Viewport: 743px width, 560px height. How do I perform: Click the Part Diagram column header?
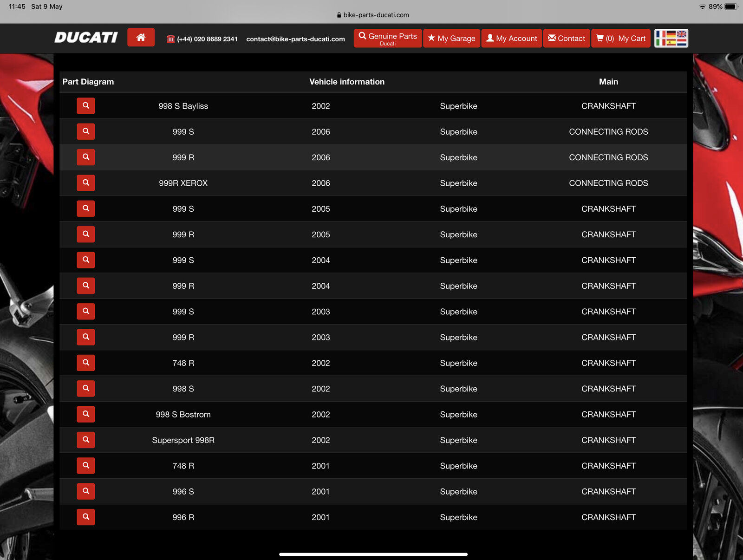pos(88,82)
